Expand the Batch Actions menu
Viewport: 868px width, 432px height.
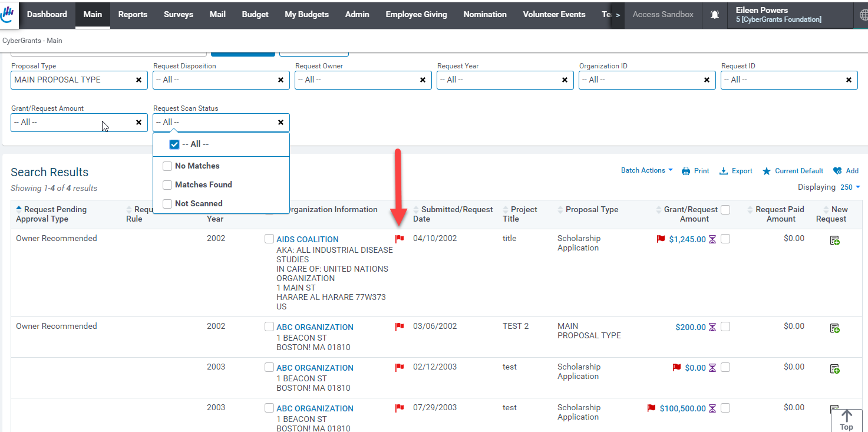(646, 170)
